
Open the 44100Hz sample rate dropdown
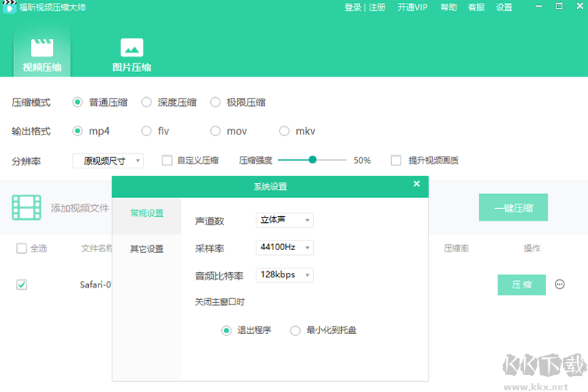(x=284, y=248)
